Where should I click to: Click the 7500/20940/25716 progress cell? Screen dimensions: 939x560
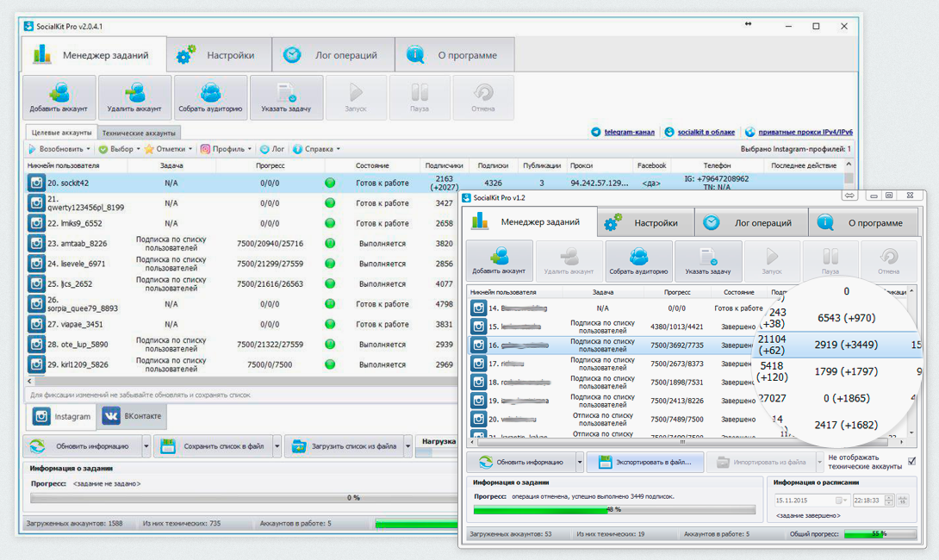270,244
